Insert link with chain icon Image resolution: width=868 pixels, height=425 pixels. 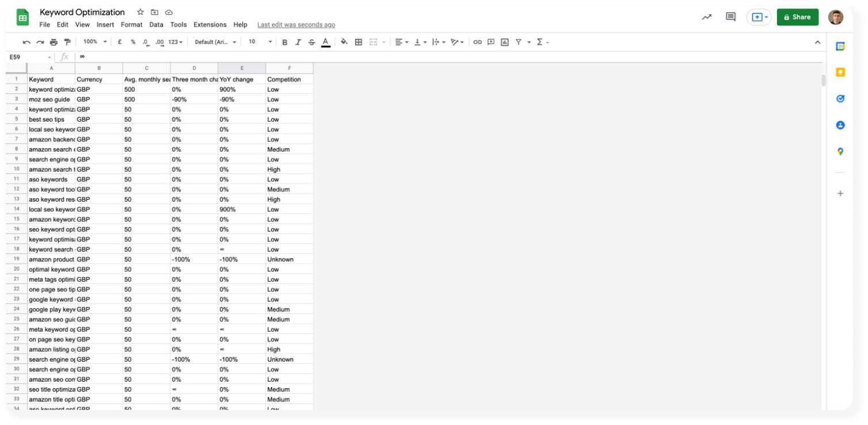[477, 42]
